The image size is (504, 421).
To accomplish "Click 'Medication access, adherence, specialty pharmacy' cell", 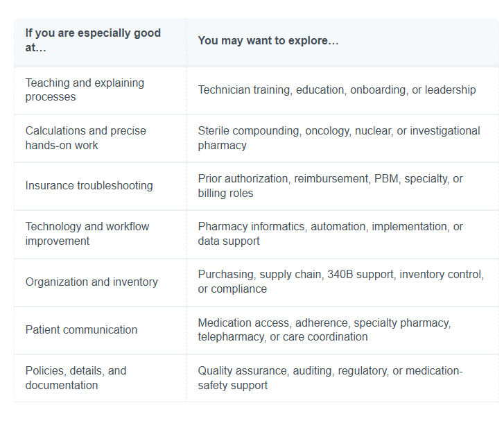I will coord(342,330).
